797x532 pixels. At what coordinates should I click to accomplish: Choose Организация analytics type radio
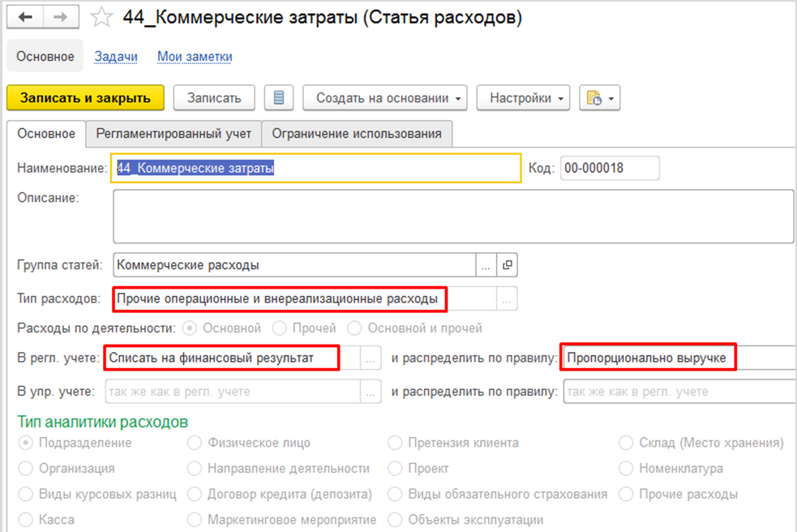(x=26, y=469)
